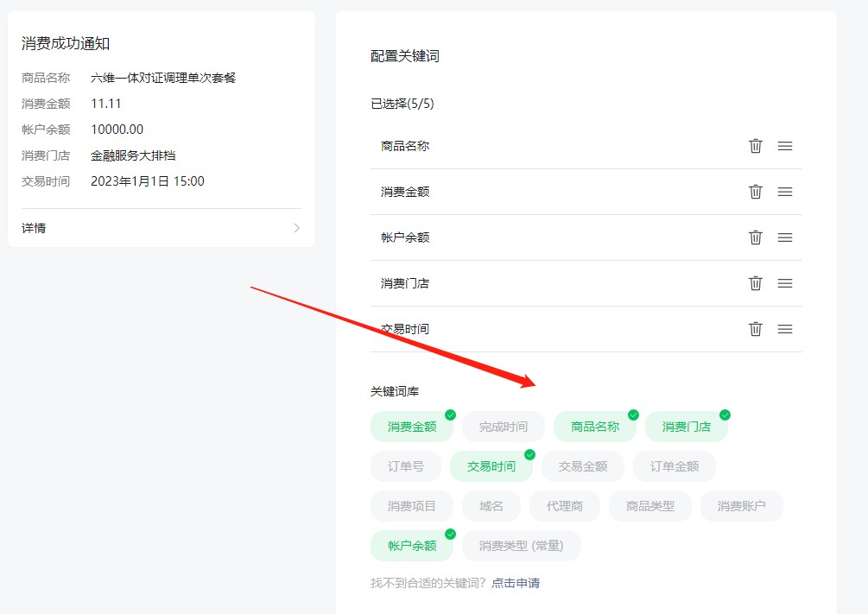Toggle the 交易时间 keyword tag in library
Image resolution: width=868 pixels, height=614 pixels.
(491, 466)
